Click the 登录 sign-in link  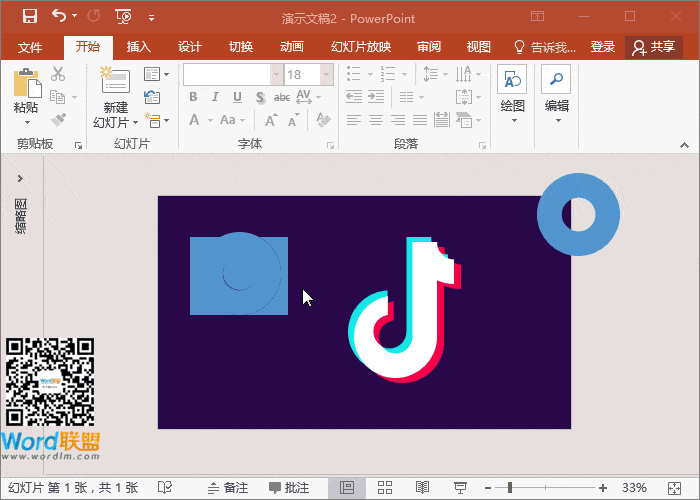tap(603, 46)
